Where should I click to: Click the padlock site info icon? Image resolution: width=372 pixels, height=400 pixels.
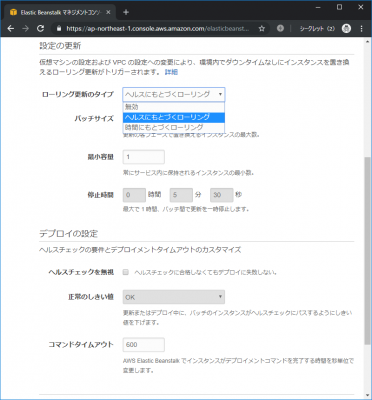tap(59, 29)
